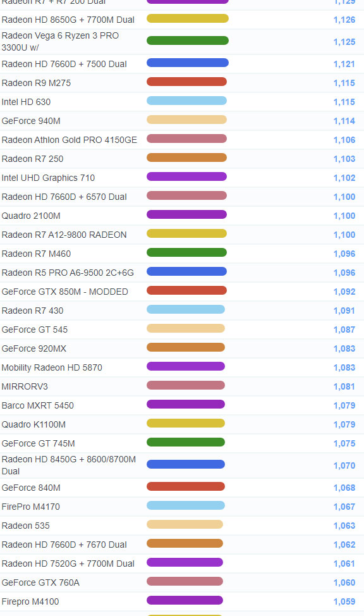This screenshot has height=616, width=364.
Task: Click the score value 1,070
Action: [344, 466]
